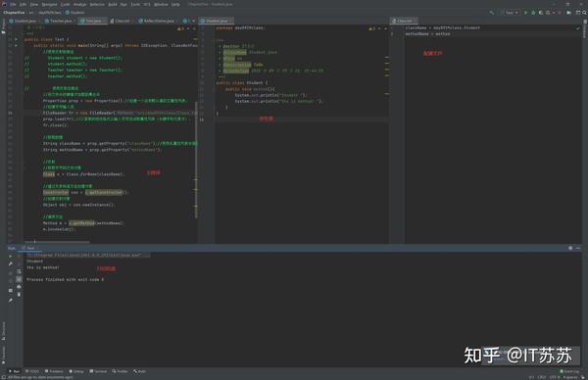The image size is (588, 380).
Task: Expand the hidden editor tabs dropdown arrow
Action: [193, 21]
